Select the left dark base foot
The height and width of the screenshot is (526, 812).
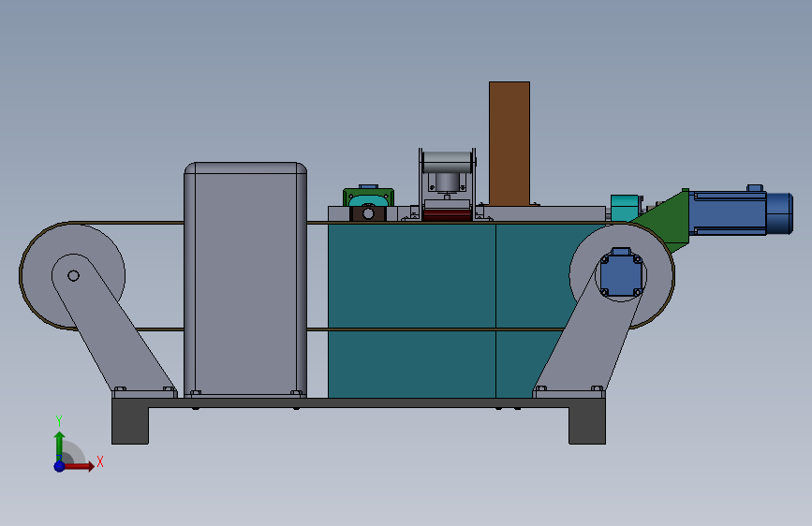coord(130,425)
